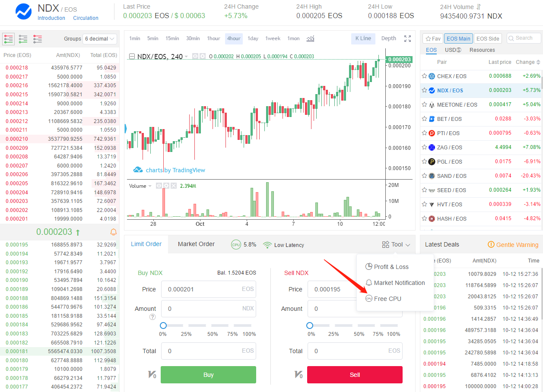
Task: Click the V0 level icon beside Sell
Action: coord(298,375)
